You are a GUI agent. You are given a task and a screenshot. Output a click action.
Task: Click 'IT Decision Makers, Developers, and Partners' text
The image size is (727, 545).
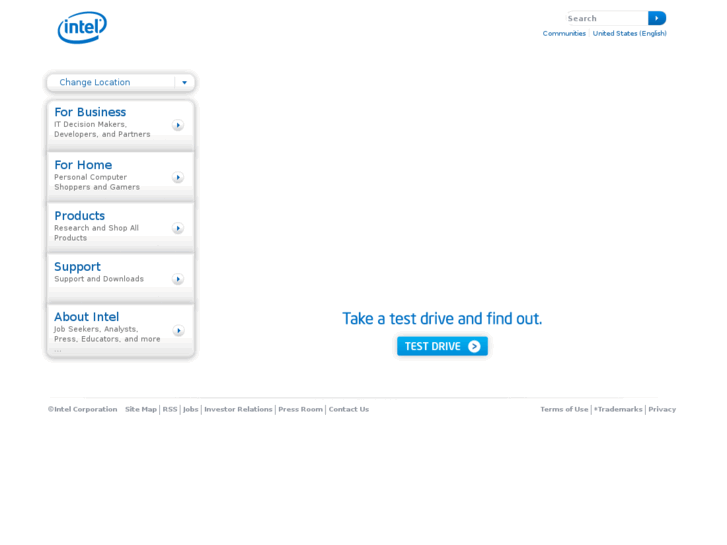coord(102,129)
